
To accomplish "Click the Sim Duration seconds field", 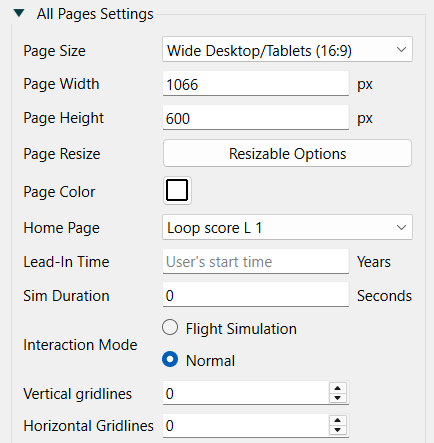I will (x=256, y=295).
